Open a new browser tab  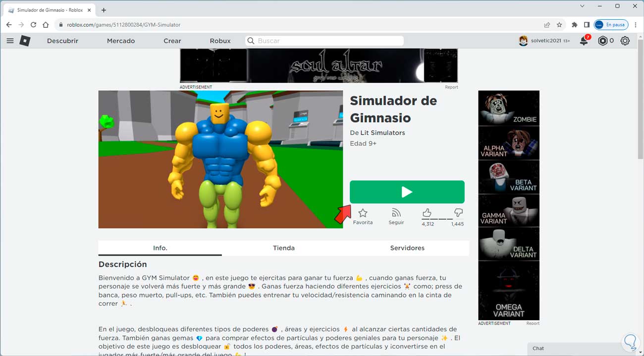[104, 10]
